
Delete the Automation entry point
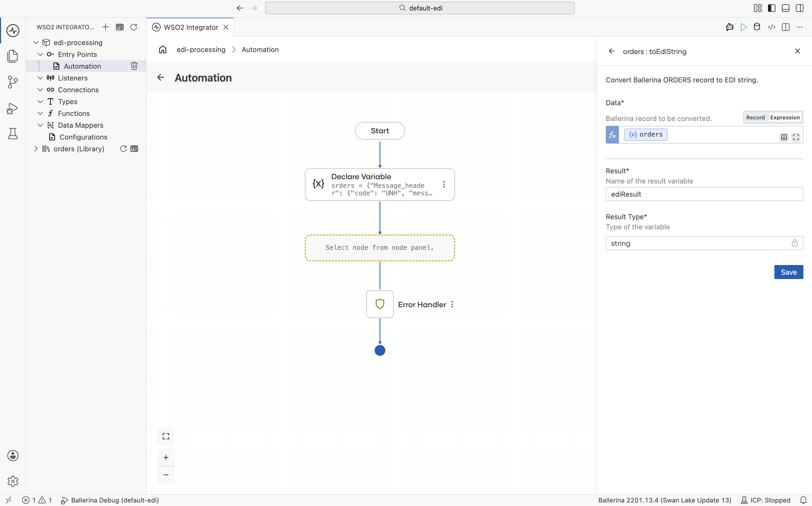pos(134,66)
